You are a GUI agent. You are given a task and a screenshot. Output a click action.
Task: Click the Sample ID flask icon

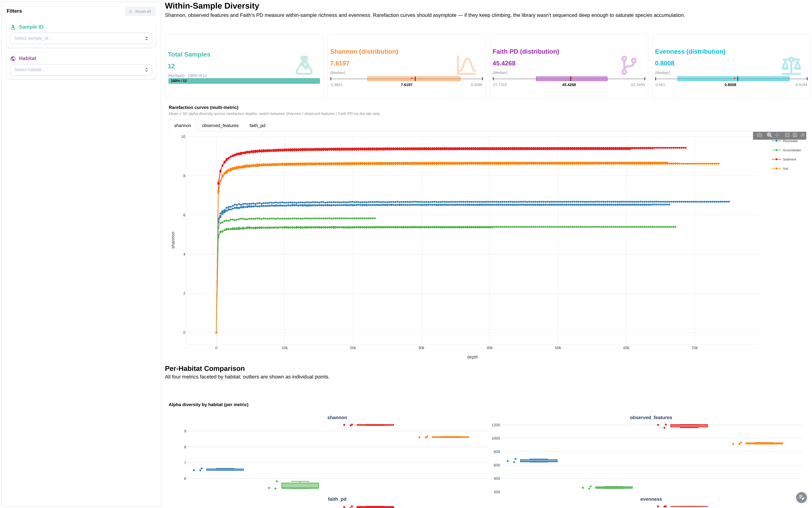[13, 27]
